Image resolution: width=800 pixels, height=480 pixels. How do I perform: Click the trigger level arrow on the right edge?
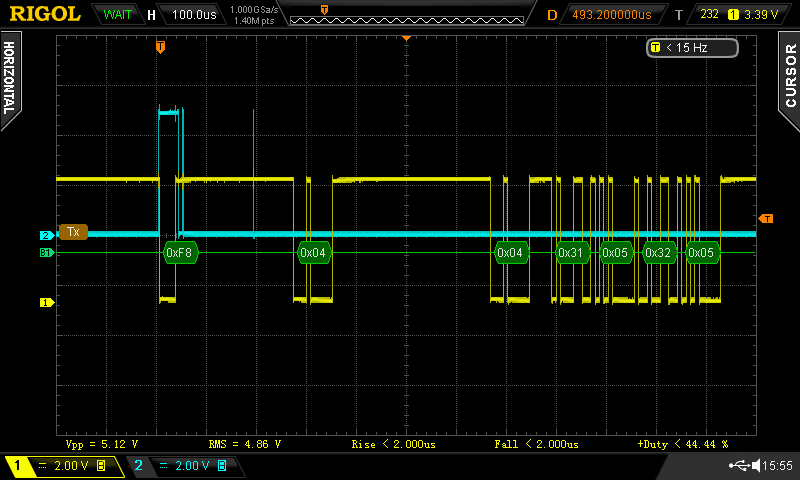coord(766,218)
